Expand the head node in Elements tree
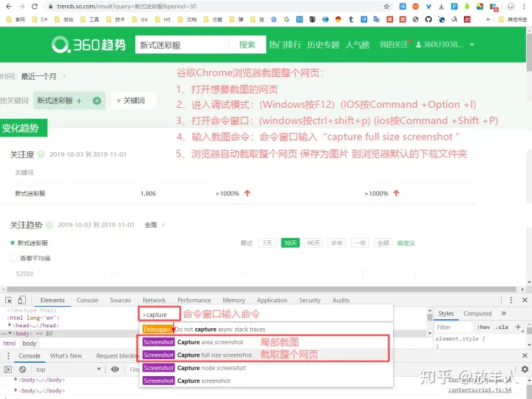The height and width of the screenshot is (399, 532). (x=10, y=325)
